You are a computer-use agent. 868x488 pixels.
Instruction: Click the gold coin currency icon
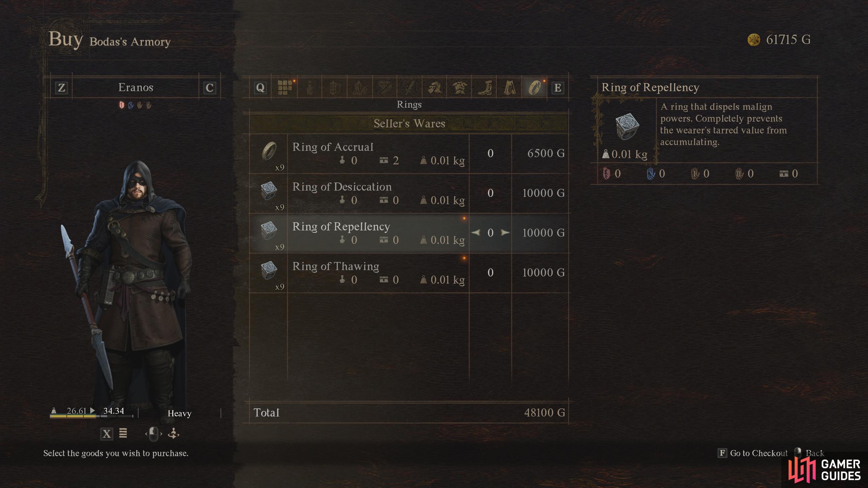coord(753,40)
